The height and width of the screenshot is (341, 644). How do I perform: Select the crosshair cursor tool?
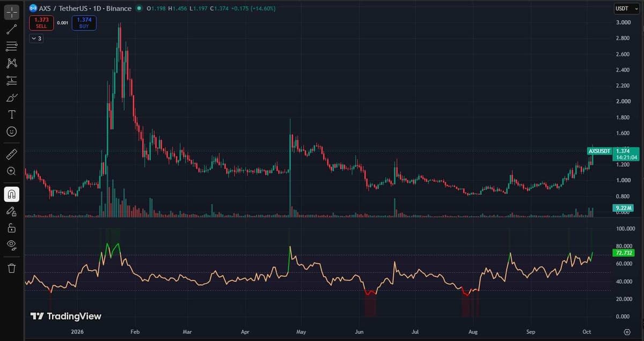pos(12,11)
